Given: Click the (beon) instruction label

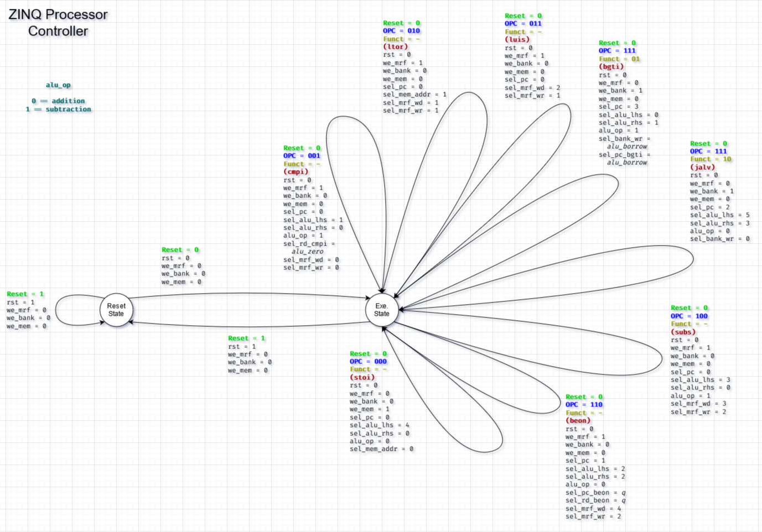Looking at the screenshot, I should pyautogui.click(x=578, y=421).
